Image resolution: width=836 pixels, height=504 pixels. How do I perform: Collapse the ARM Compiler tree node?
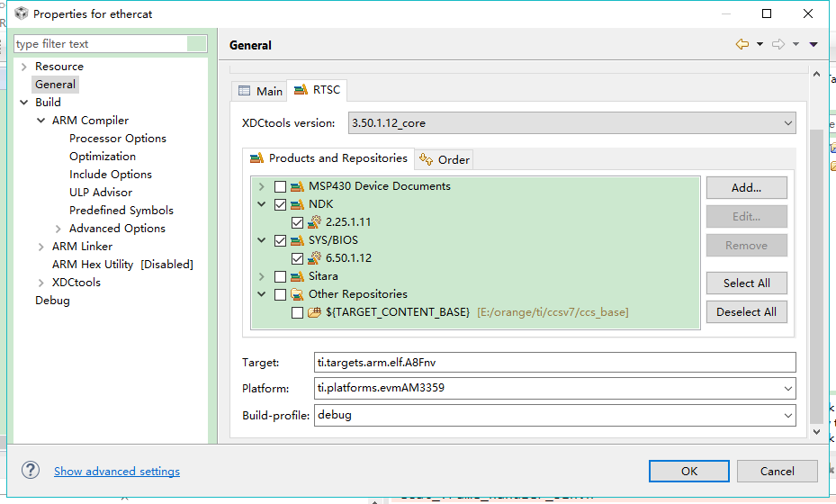click(x=41, y=121)
